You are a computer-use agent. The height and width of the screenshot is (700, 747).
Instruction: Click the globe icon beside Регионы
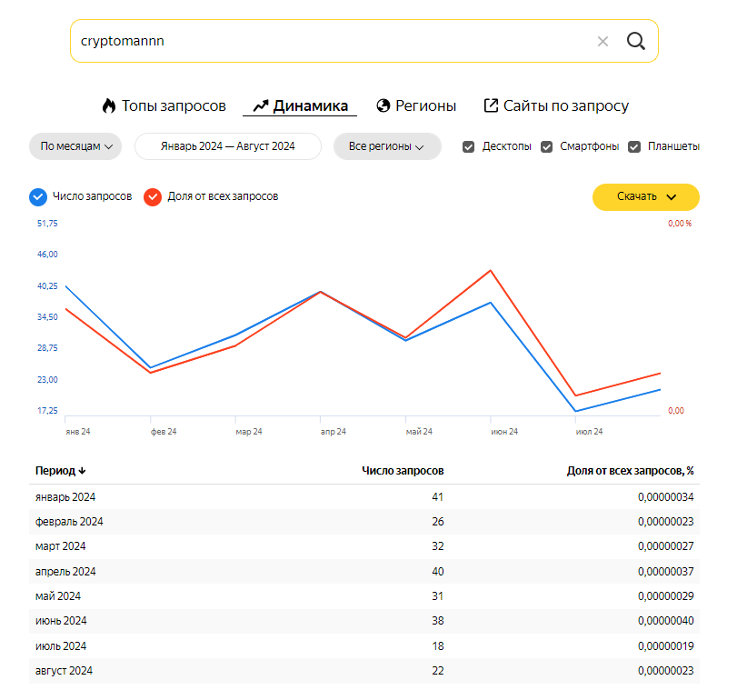click(383, 105)
